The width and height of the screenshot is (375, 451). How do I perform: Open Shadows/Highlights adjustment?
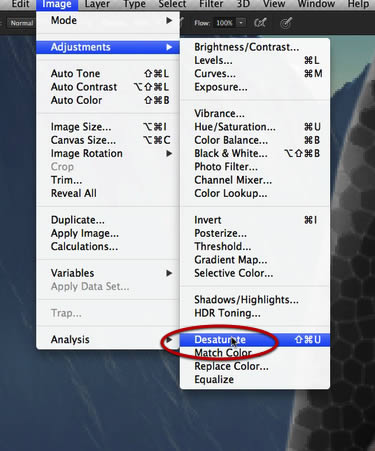point(255,300)
